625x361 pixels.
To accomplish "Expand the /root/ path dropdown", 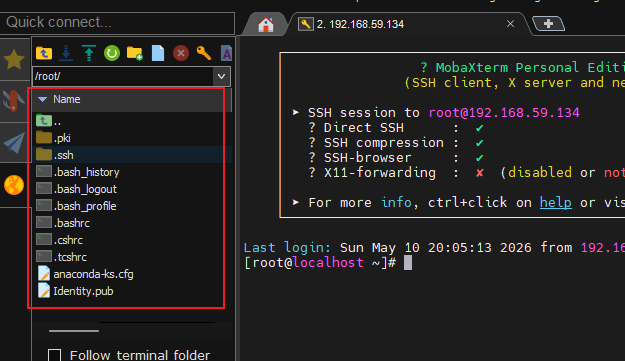I will tap(222, 76).
